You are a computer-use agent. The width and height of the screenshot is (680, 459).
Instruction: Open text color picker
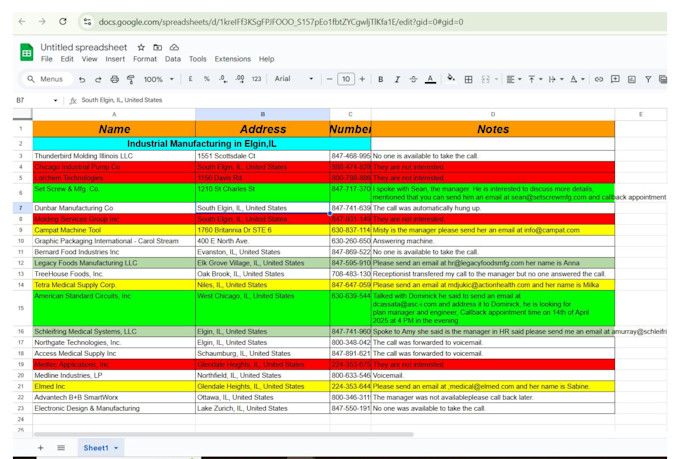pos(430,79)
